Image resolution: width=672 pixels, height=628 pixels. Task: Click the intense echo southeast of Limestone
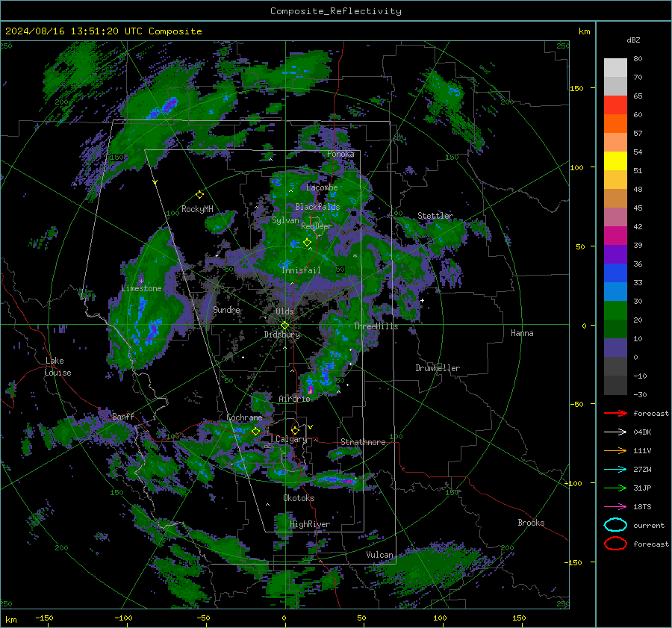[x=152, y=332]
